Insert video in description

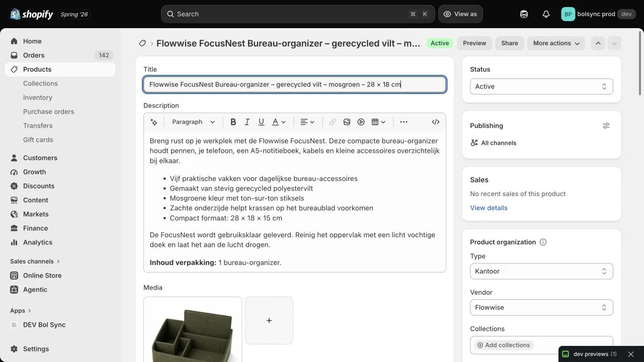point(361,122)
